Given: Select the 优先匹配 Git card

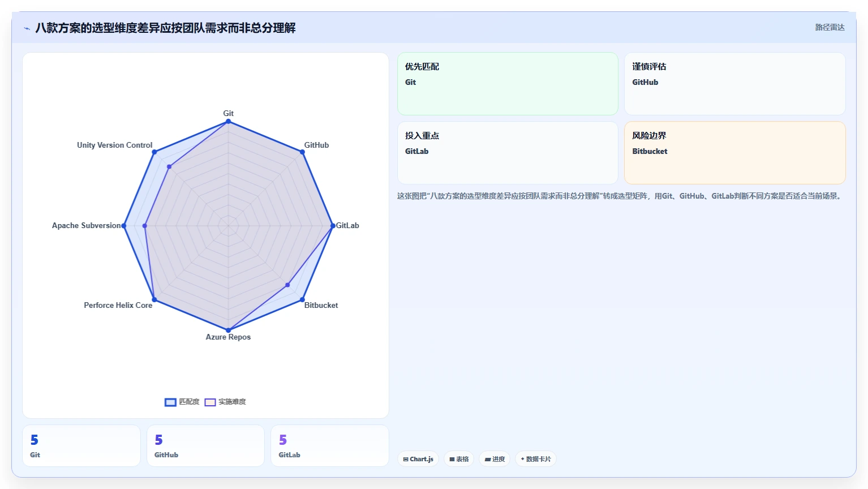Looking at the screenshot, I should click(508, 84).
